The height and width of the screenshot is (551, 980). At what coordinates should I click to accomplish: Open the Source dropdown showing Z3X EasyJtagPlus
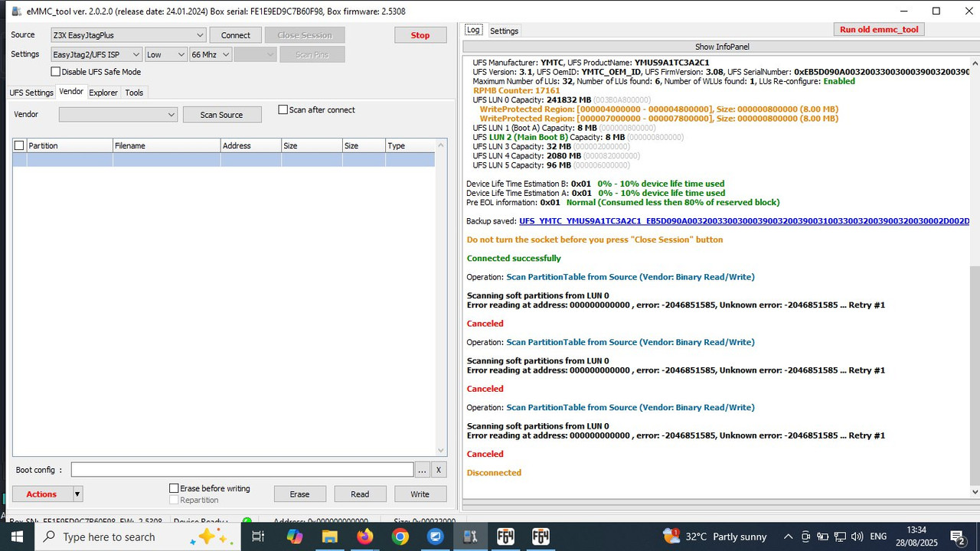(x=128, y=35)
